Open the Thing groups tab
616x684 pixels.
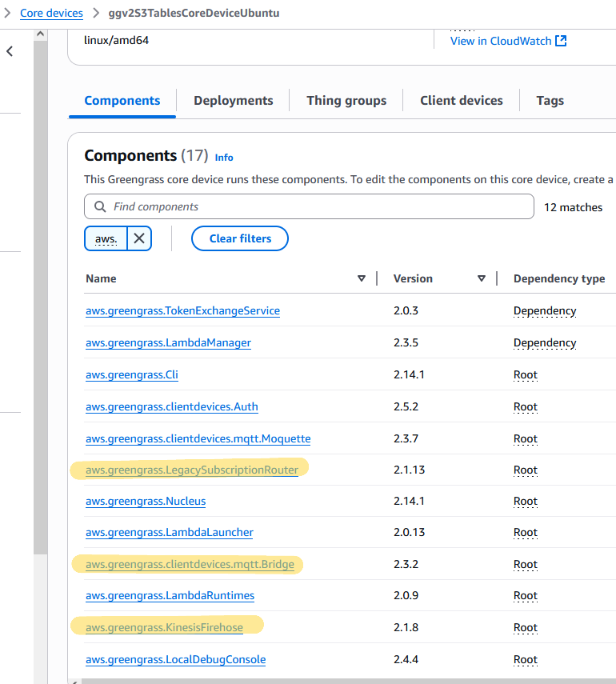[346, 101]
